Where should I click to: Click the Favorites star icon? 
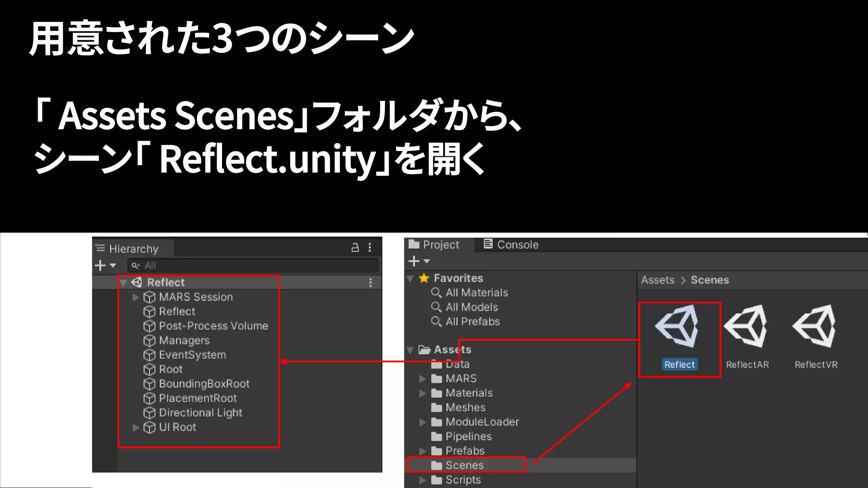pos(424,278)
